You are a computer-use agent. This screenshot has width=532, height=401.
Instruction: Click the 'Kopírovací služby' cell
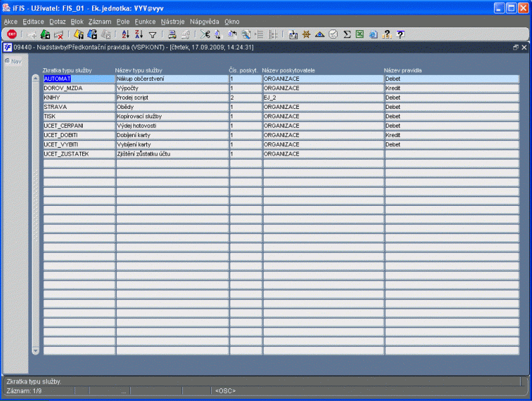[x=172, y=116]
